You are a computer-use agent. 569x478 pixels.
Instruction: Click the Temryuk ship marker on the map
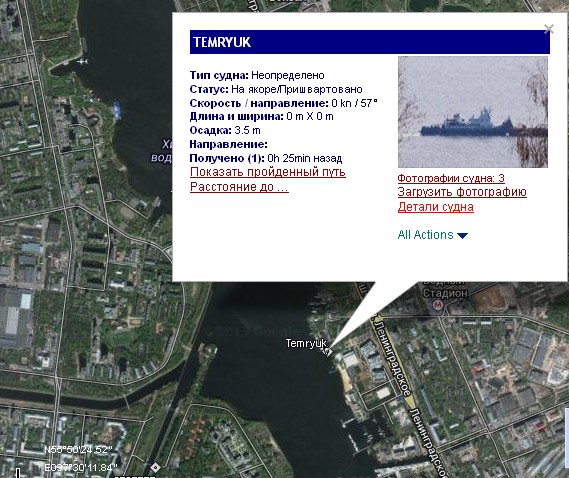(x=327, y=351)
